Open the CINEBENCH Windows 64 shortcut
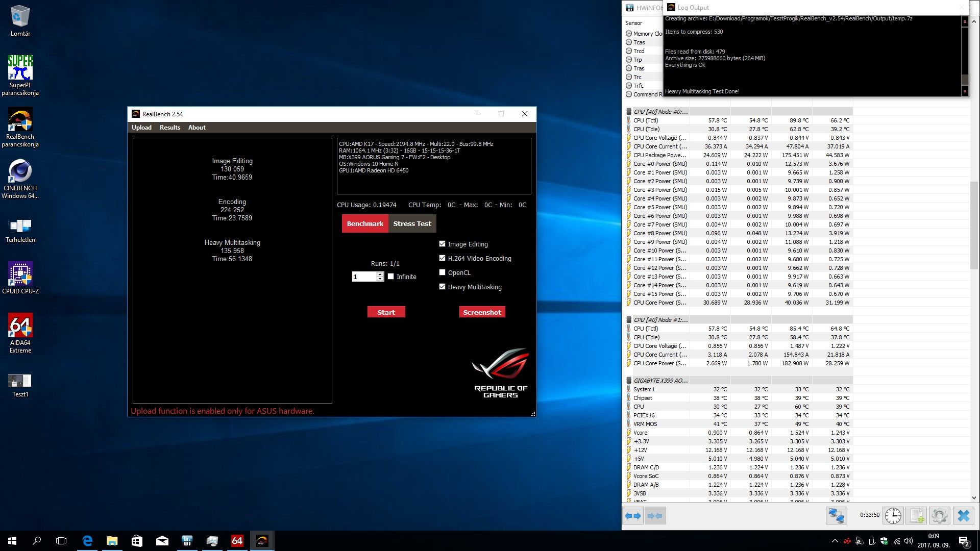 click(x=20, y=179)
